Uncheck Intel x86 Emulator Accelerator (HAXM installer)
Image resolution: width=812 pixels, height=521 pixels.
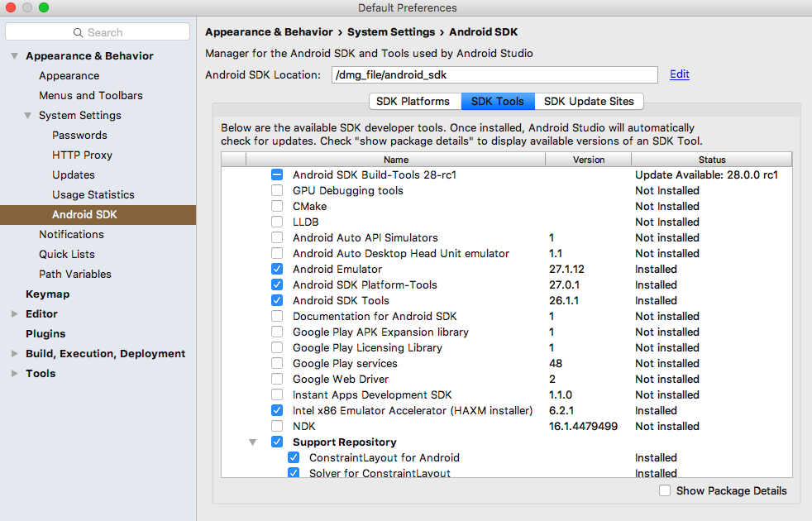(x=277, y=411)
